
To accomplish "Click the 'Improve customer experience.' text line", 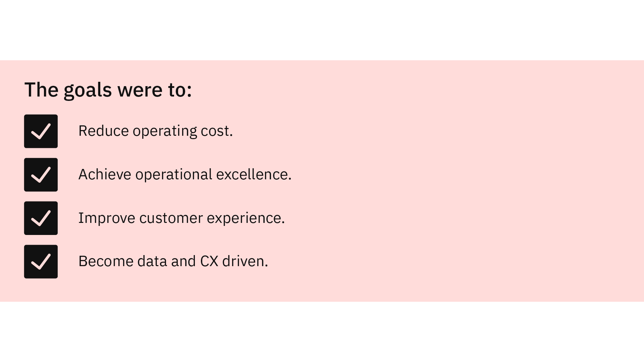I will click(x=181, y=218).
